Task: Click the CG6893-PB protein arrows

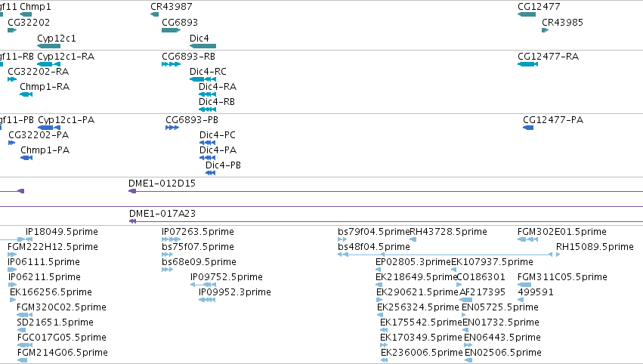Action: (172, 128)
